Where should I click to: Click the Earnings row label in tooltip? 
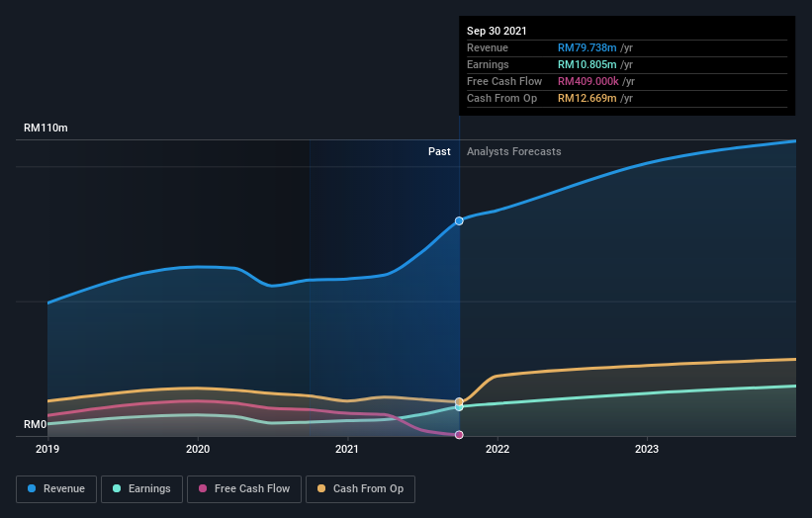tap(488, 64)
